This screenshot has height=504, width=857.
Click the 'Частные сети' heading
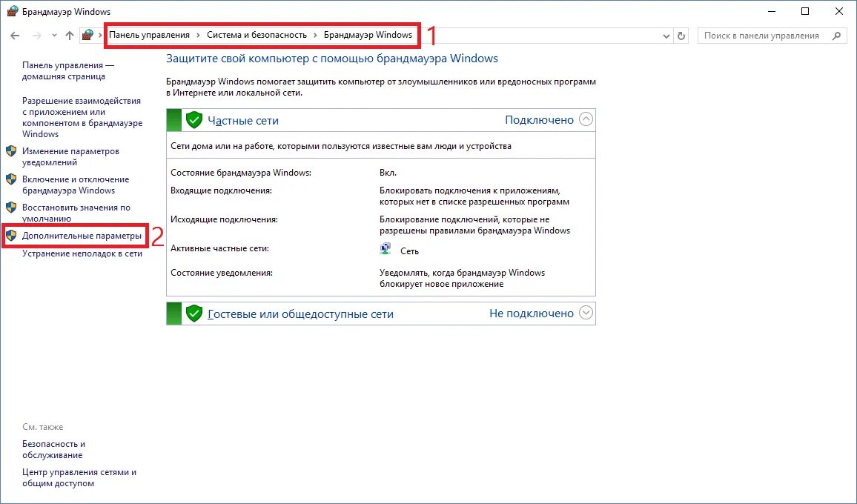[243, 121]
